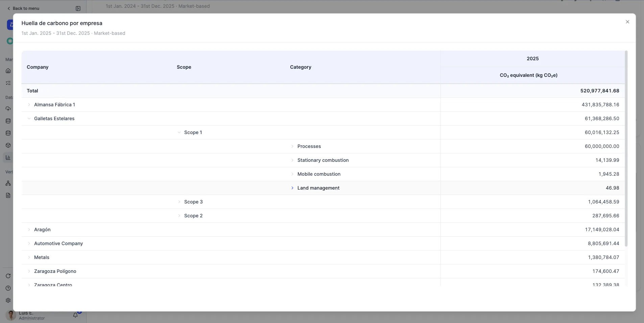Click the home icon in sidebar
The image size is (644, 323).
click(x=8, y=71)
